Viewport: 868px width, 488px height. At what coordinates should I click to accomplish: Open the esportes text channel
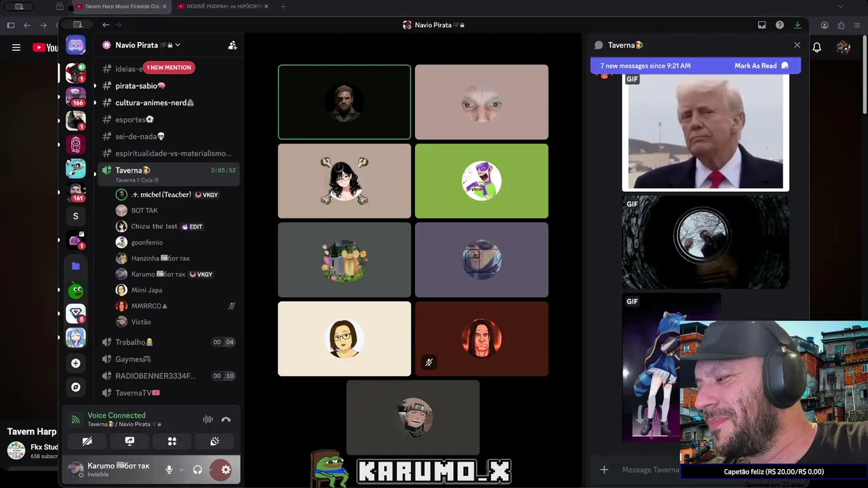[170, 120]
